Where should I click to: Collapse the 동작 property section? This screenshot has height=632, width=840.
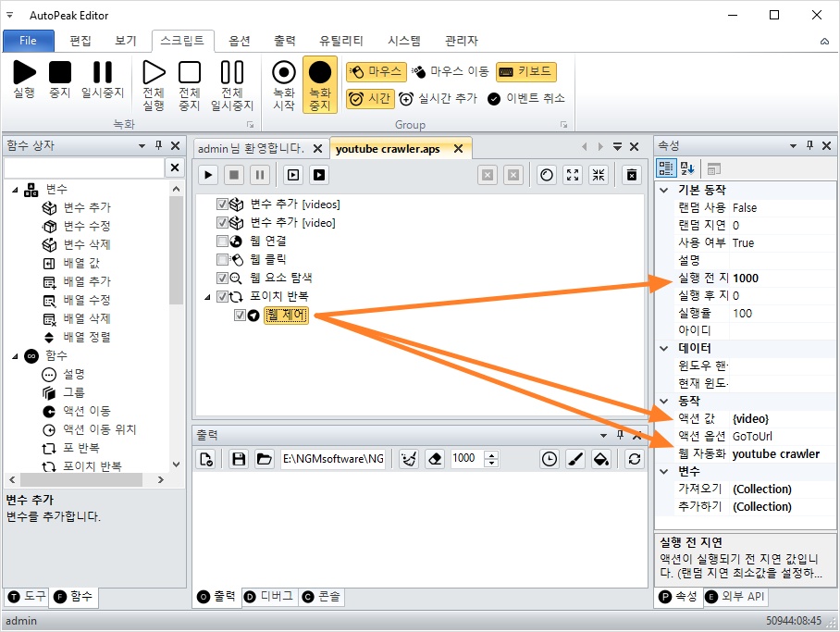(664, 401)
